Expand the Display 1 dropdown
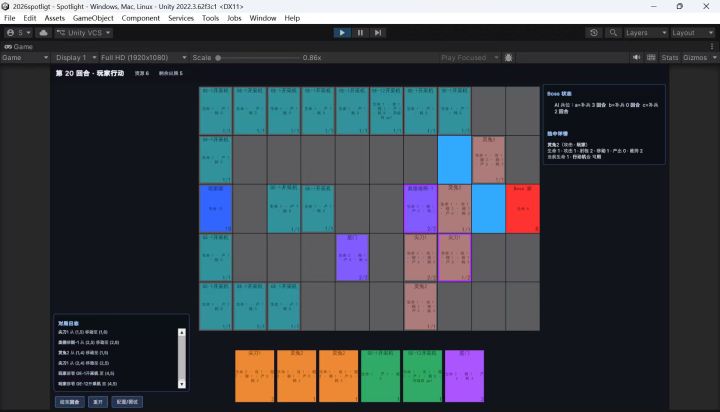The width and height of the screenshot is (720, 412). (76, 57)
